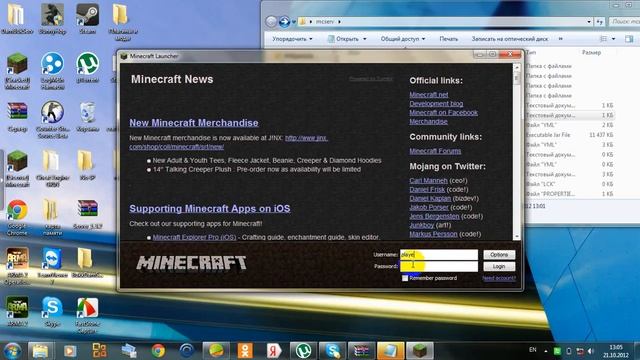Focus the Password input field

pyautogui.click(x=439, y=266)
